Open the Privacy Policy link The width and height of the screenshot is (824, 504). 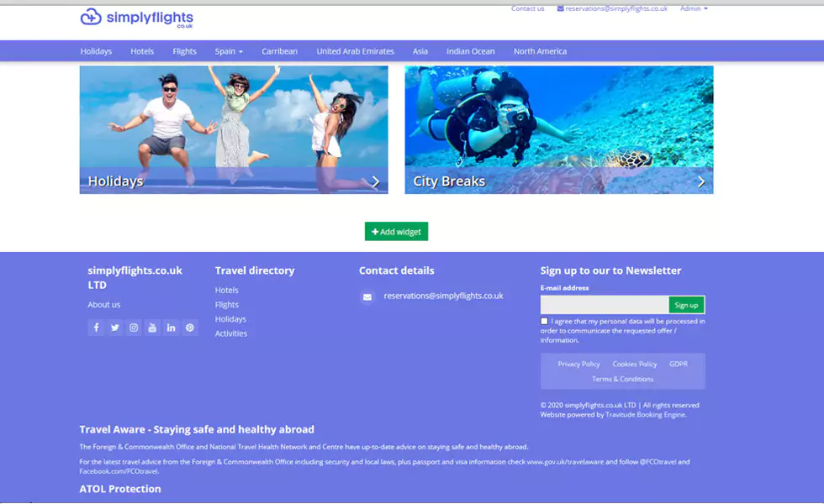click(x=578, y=364)
